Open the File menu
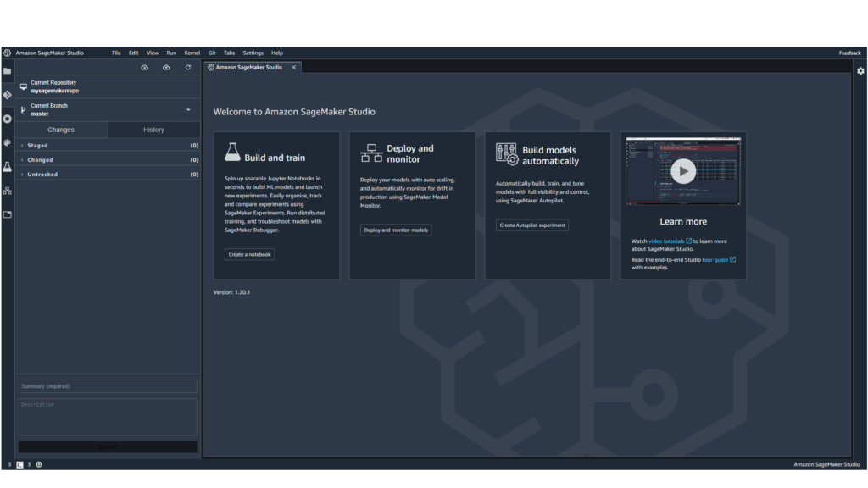Viewport: 868px width, 488px height. click(x=116, y=53)
